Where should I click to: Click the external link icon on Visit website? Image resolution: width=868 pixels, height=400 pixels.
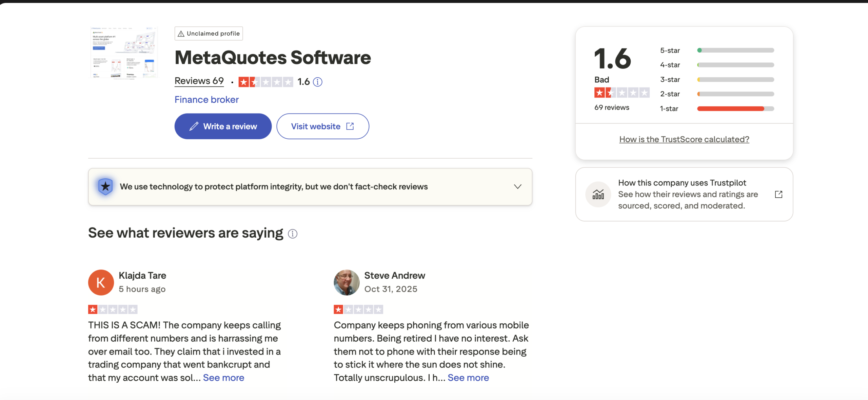[x=350, y=126]
